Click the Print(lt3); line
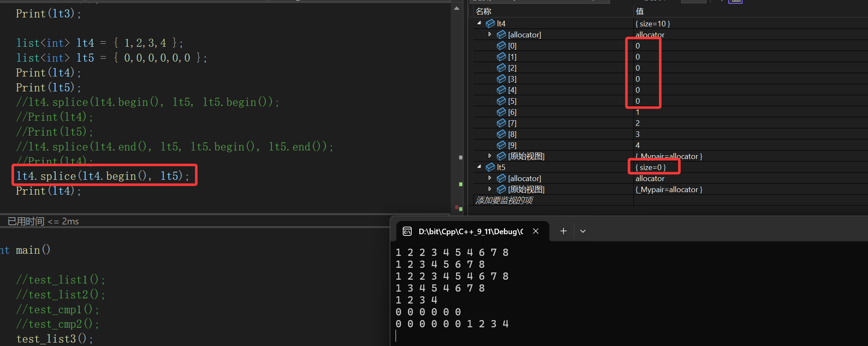This screenshot has height=346, width=868. point(48,14)
